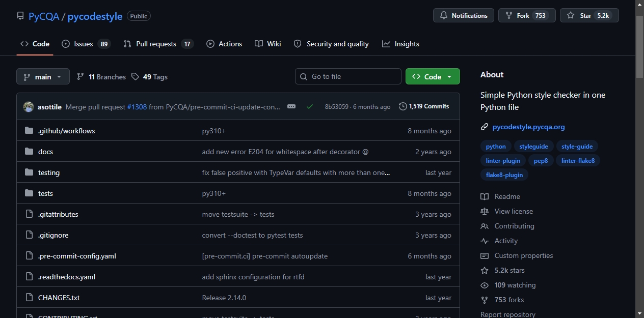View the 11 Branches list
Viewport: 644px width, 318px height.
[101, 77]
